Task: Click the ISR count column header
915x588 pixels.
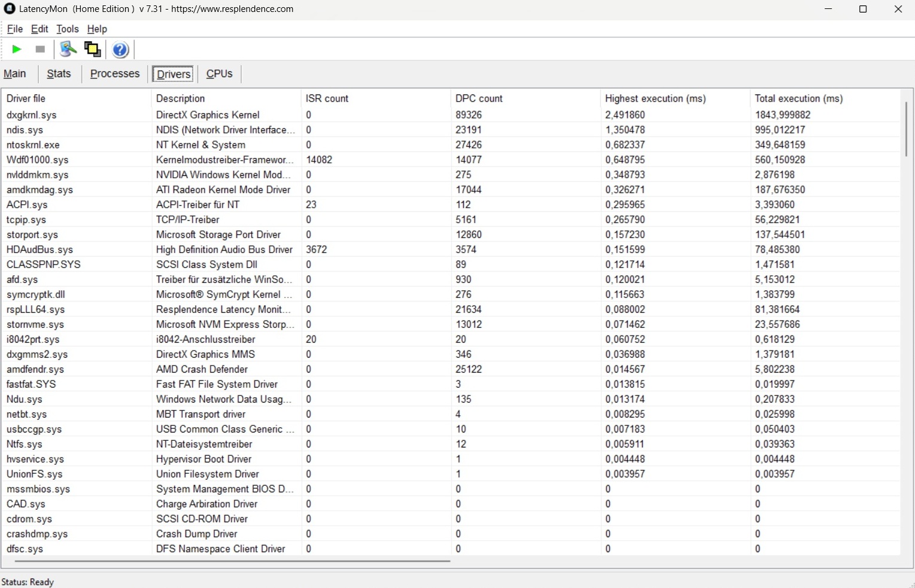Action: [327, 98]
